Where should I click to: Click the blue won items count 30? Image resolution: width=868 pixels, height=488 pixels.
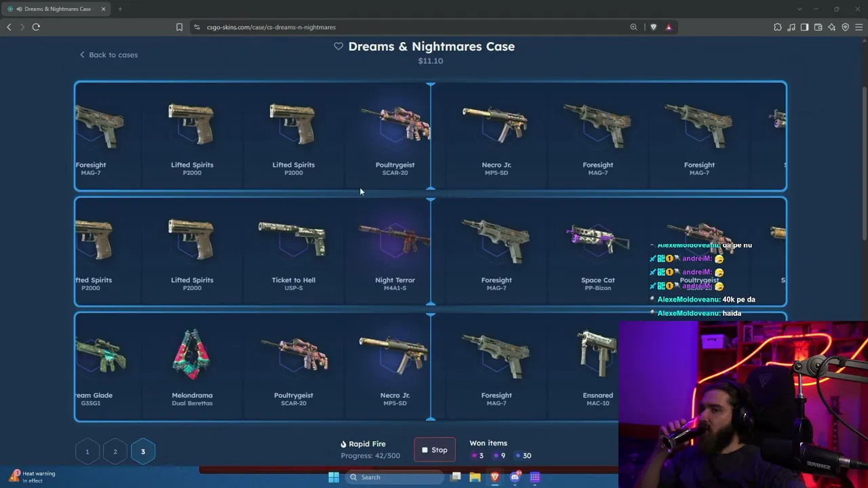click(523, 456)
